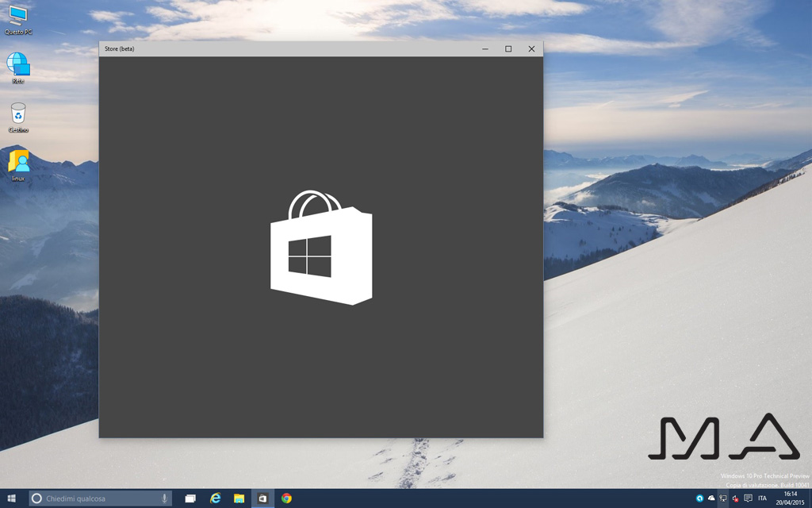The width and height of the screenshot is (812, 508).
Task: Open File Explorer from the taskbar
Action: tap(239, 498)
